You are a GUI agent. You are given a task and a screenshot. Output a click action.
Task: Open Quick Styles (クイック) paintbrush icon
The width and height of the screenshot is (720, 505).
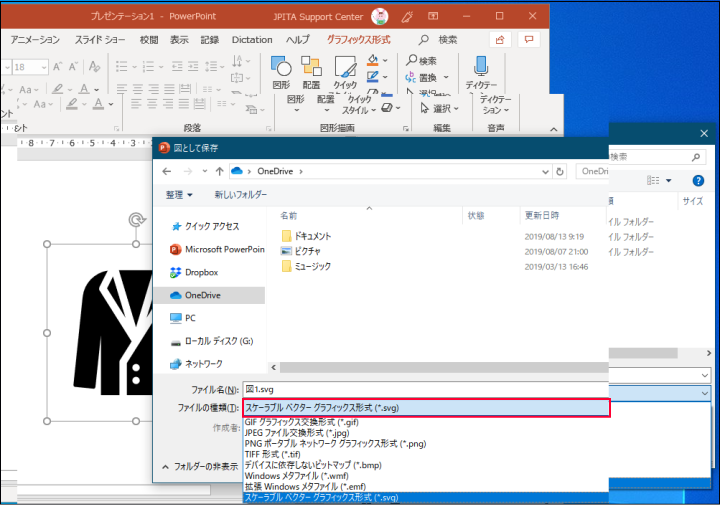pyautogui.click(x=345, y=67)
